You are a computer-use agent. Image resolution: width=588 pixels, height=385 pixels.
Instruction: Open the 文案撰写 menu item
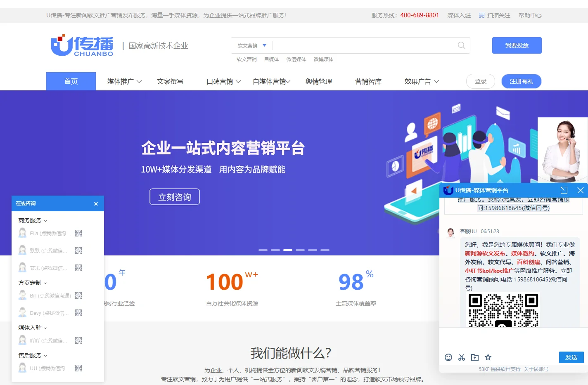pos(170,82)
